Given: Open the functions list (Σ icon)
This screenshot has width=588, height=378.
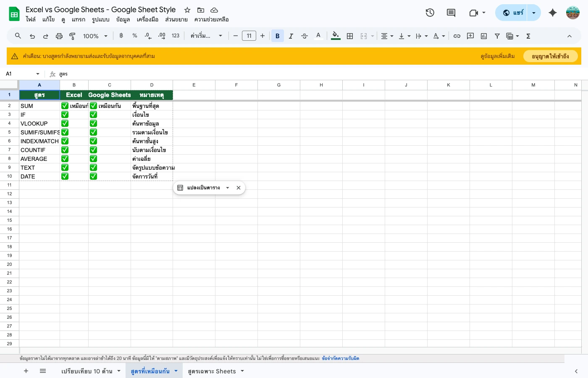Looking at the screenshot, I should point(528,36).
